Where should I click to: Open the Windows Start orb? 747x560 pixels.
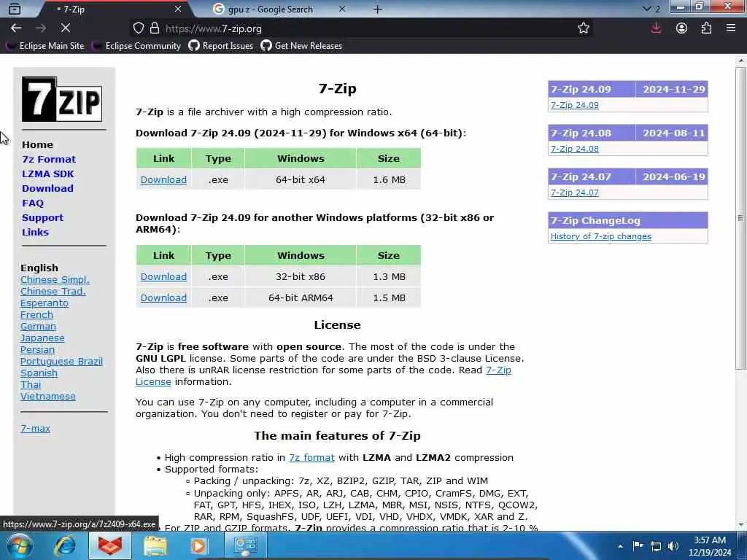tap(18, 545)
